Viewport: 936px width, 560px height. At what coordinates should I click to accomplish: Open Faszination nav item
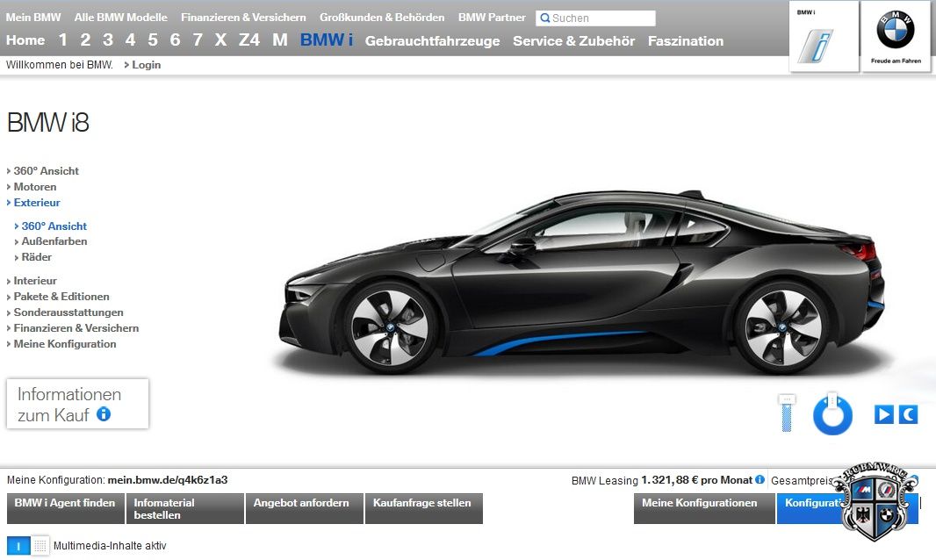(x=686, y=41)
